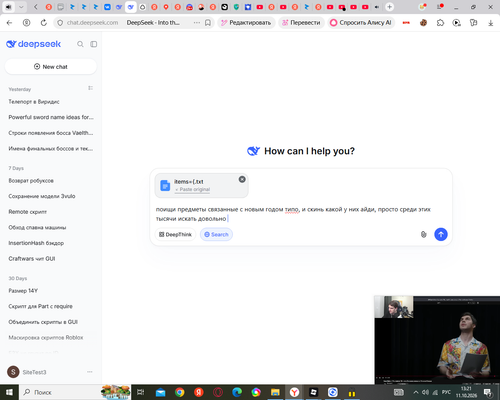Open File Explorer from the taskbar
This screenshot has width=500, height=400.
tap(275, 392)
